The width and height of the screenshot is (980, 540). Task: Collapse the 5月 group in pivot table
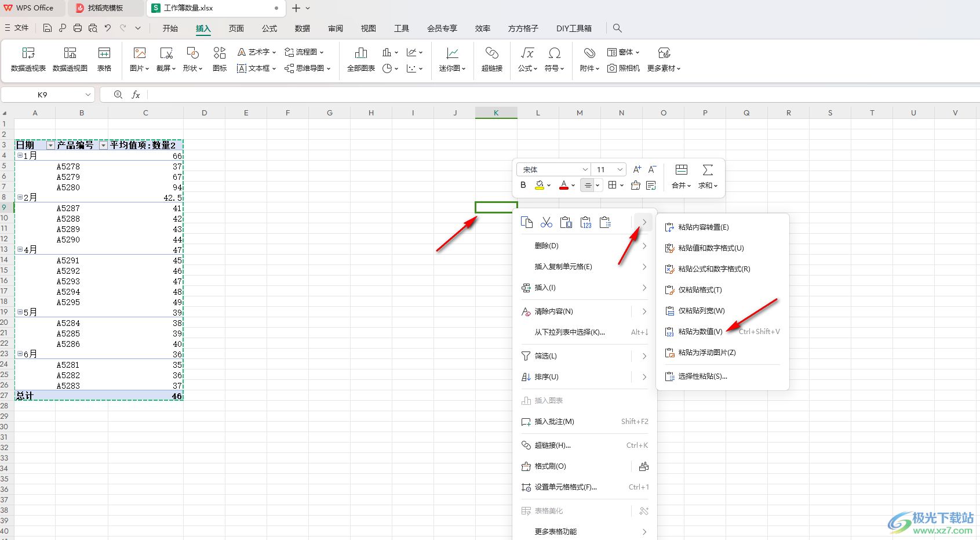pyautogui.click(x=20, y=312)
